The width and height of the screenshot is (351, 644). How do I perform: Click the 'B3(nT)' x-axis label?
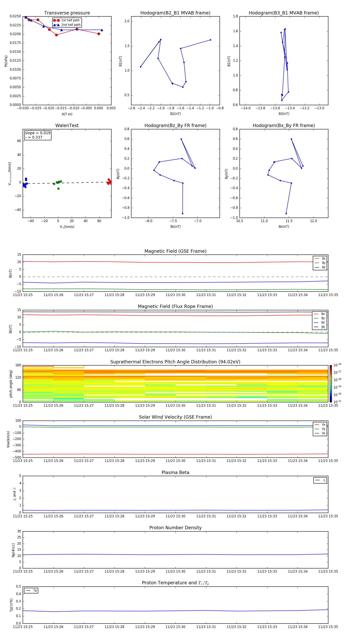click(x=284, y=114)
